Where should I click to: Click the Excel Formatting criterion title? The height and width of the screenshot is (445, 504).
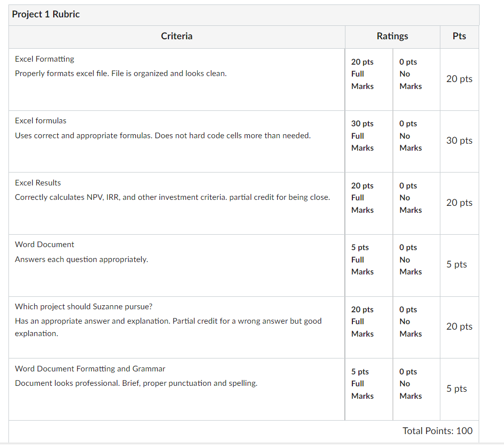click(45, 59)
